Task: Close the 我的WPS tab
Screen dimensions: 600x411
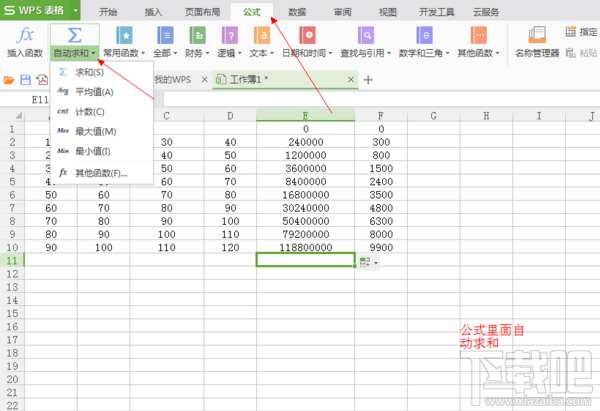Action: [x=204, y=80]
